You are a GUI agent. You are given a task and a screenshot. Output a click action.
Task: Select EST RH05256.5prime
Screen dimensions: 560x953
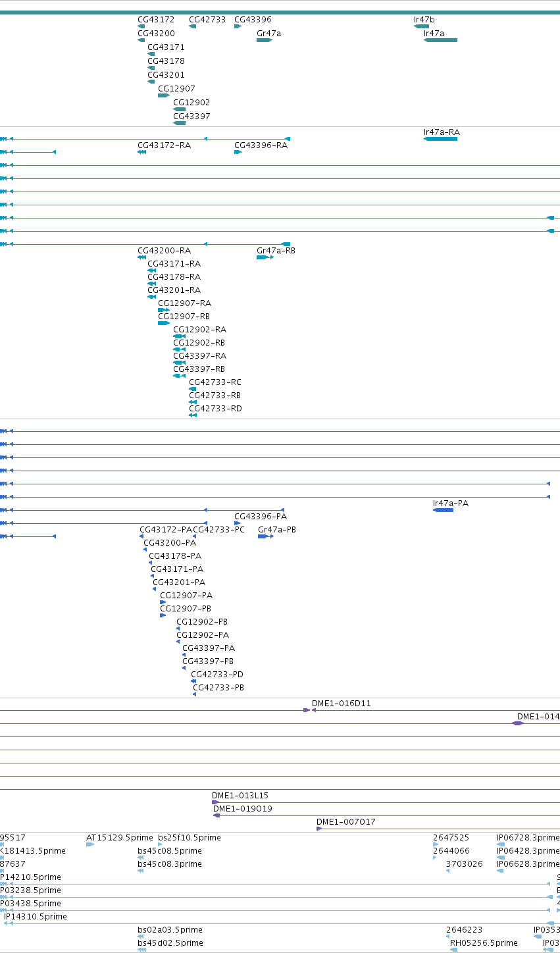click(x=484, y=943)
